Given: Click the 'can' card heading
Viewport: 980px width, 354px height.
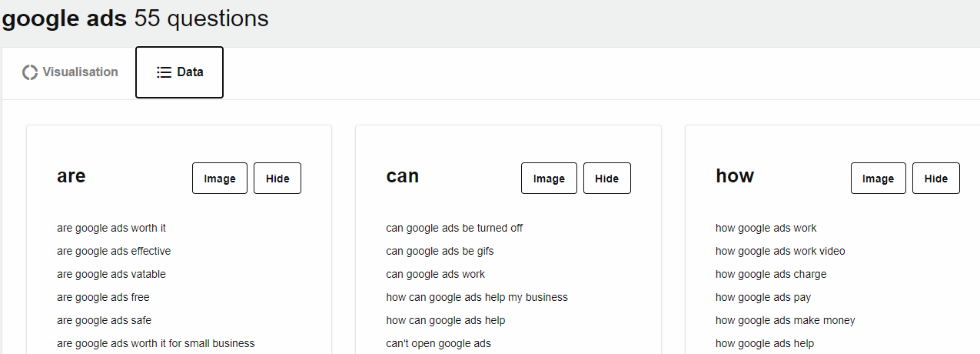Looking at the screenshot, I should point(402,176).
